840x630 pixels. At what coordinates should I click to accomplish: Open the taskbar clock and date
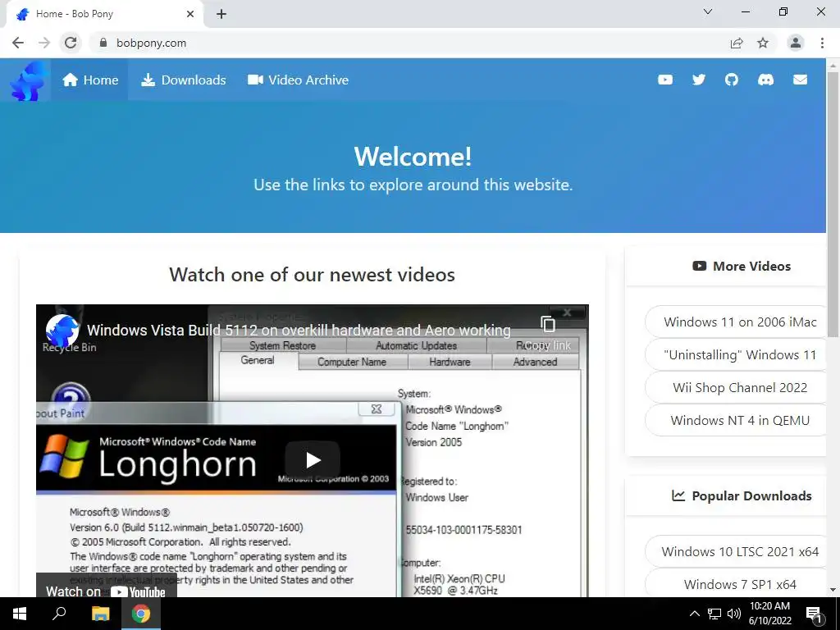point(769,614)
